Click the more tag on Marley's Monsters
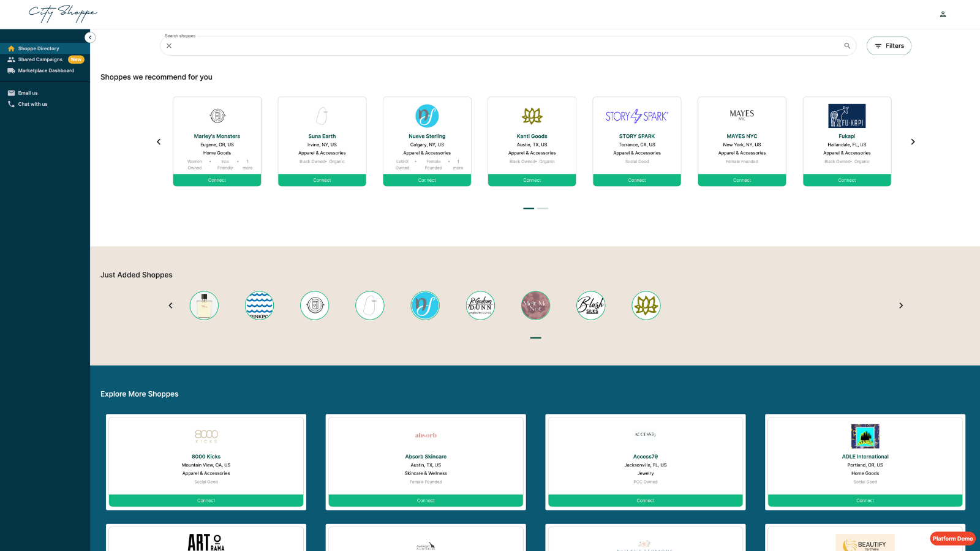This screenshot has height=551, width=980. (247, 165)
